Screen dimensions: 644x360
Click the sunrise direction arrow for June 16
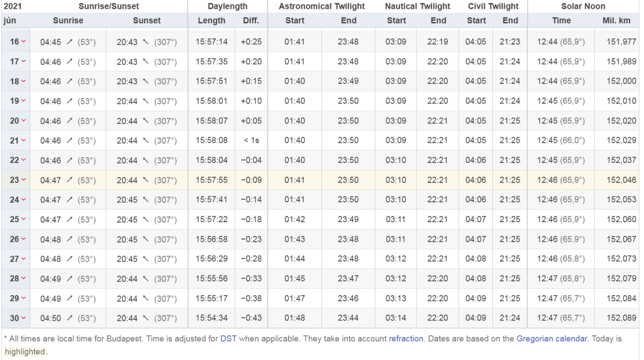click(x=69, y=42)
